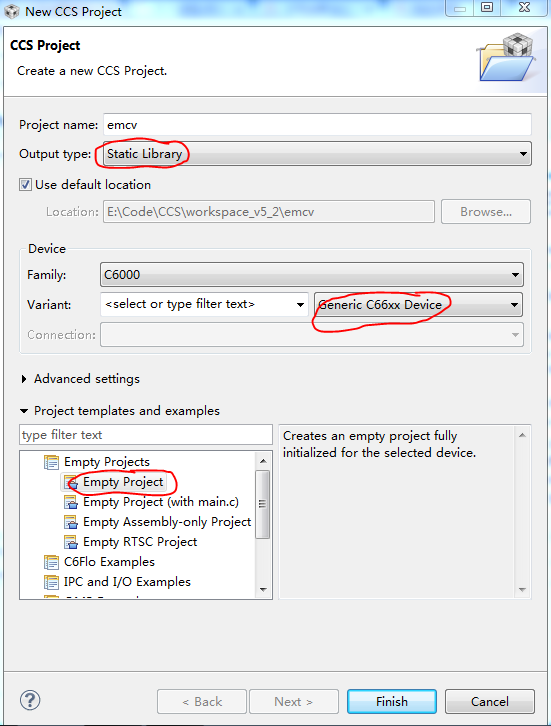
Task: Click the Empty RTSC Project icon
Action: pyautogui.click(x=71, y=542)
